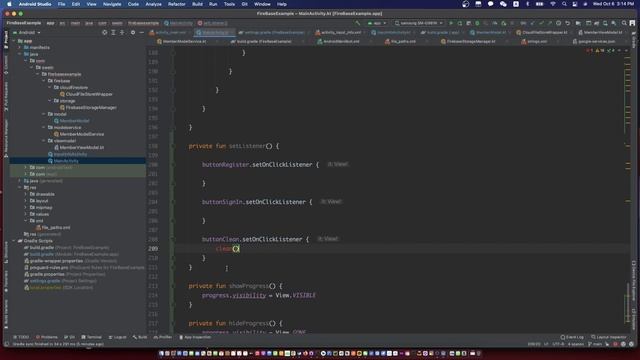Toggle the Resource Manager side tab
Screen dimensions: 640x360
(6, 138)
